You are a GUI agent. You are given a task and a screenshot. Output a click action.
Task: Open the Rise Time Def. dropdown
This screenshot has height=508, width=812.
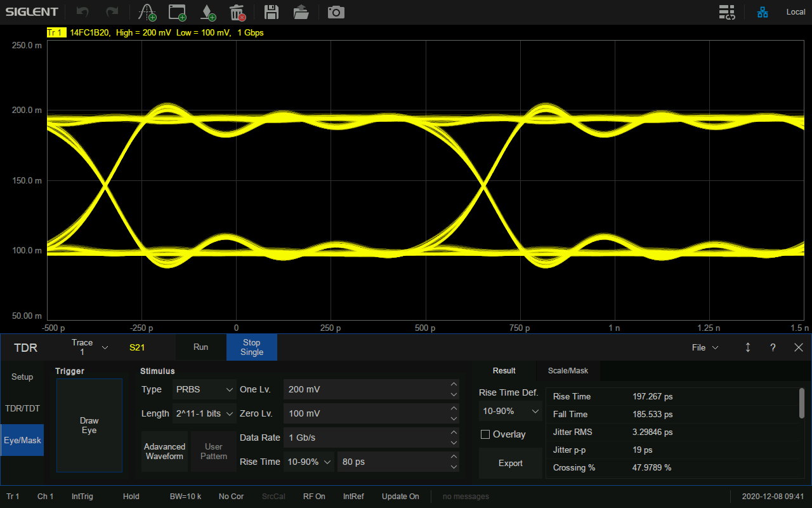(510, 411)
